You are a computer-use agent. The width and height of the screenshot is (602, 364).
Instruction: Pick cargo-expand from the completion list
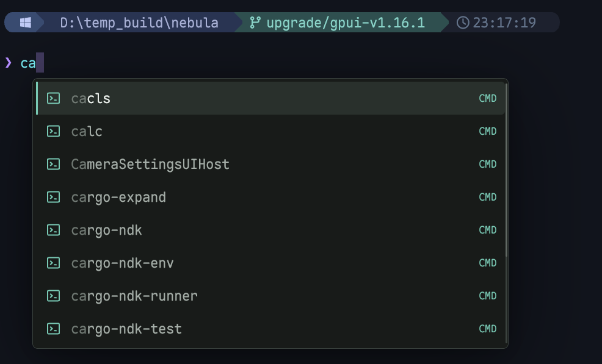pyautogui.click(x=270, y=197)
